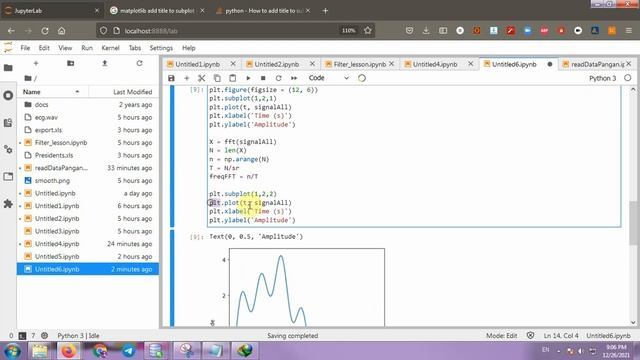Insert a cell below with plus icon
The height and width of the screenshot is (360, 640).
point(187,78)
